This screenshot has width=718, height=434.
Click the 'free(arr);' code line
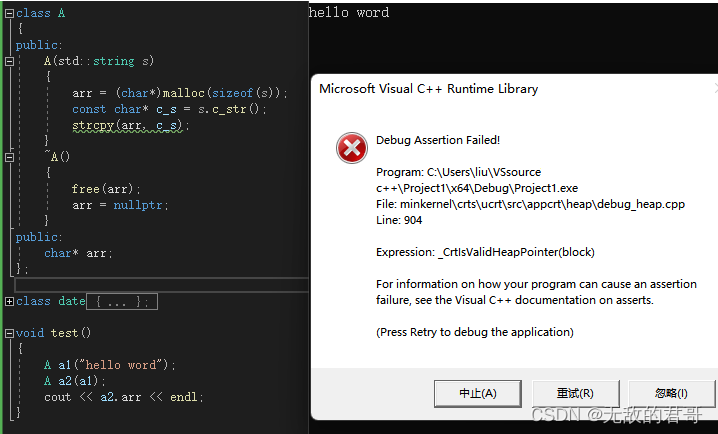coord(106,189)
